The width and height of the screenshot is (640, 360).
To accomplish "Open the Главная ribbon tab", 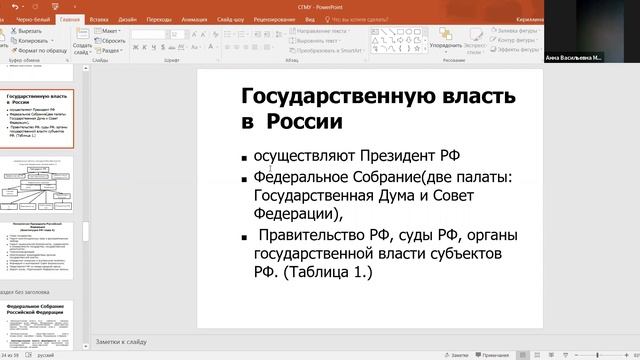I will tap(70, 19).
